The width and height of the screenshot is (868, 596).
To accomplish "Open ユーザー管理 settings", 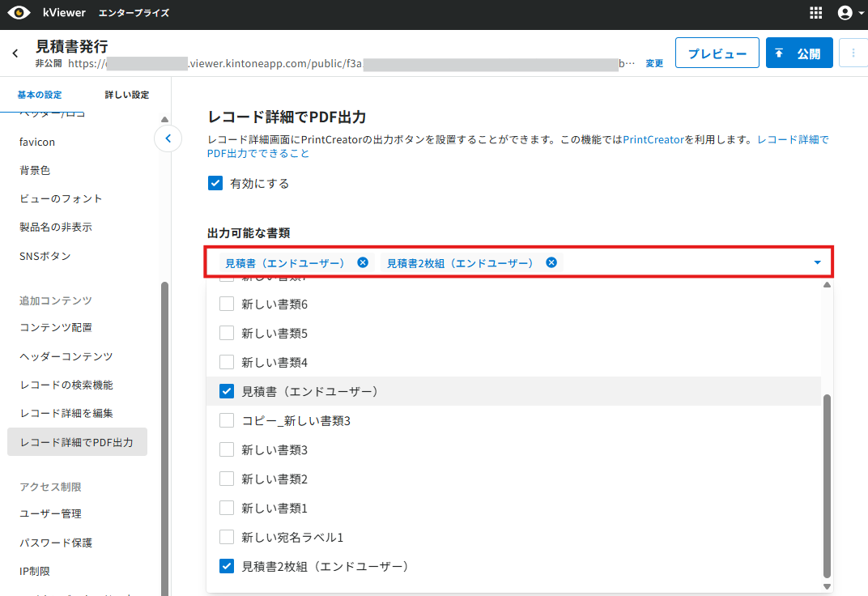I will [50, 513].
